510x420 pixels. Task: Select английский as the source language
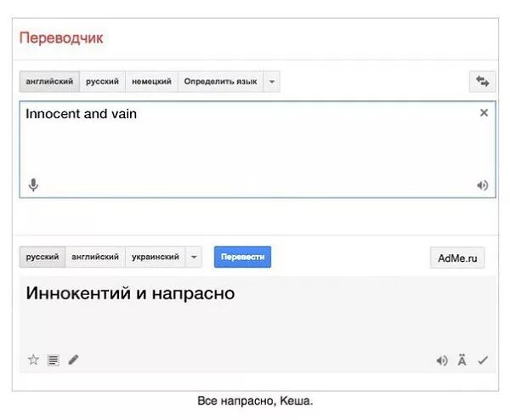[x=49, y=82]
